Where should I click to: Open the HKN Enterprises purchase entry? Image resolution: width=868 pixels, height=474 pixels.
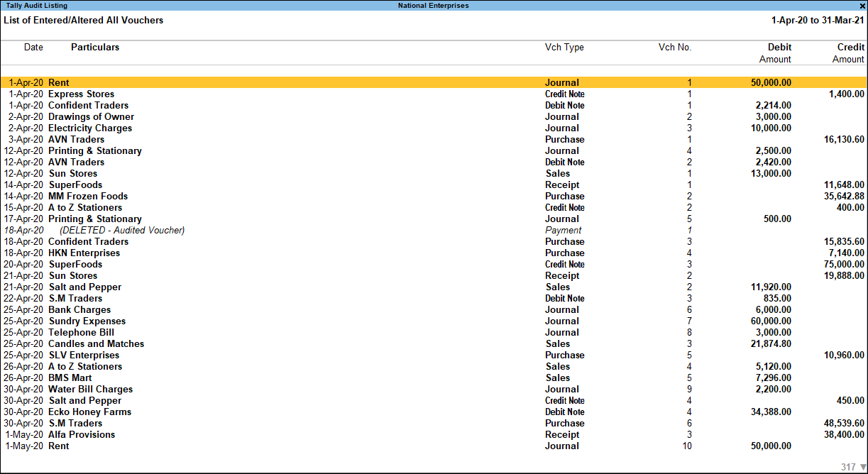[x=434, y=253]
